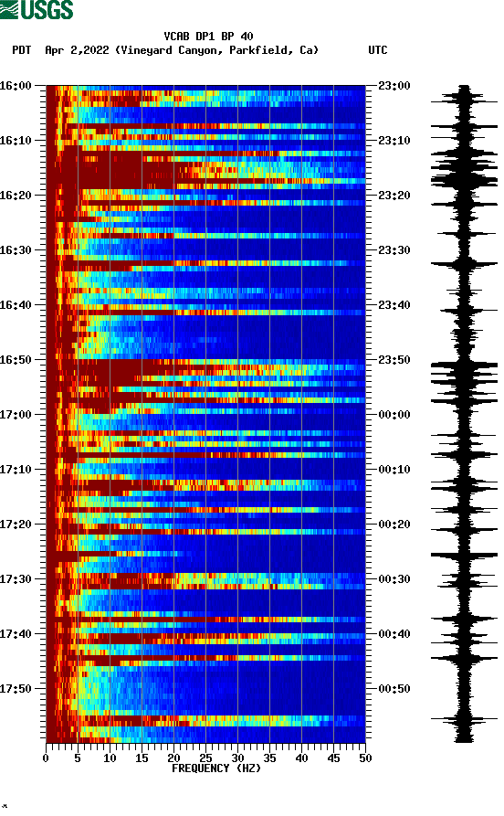This screenshot has width=504, height=816.
Task: Click the 25 Hz frequency tick label
Action: (205, 758)
